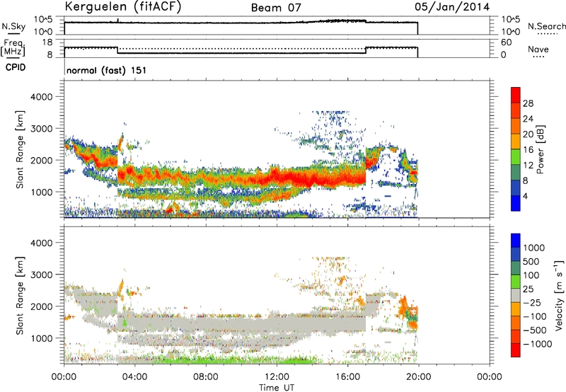Click the '4' power colorbar value
566x392 pixels.
[525, 196]
